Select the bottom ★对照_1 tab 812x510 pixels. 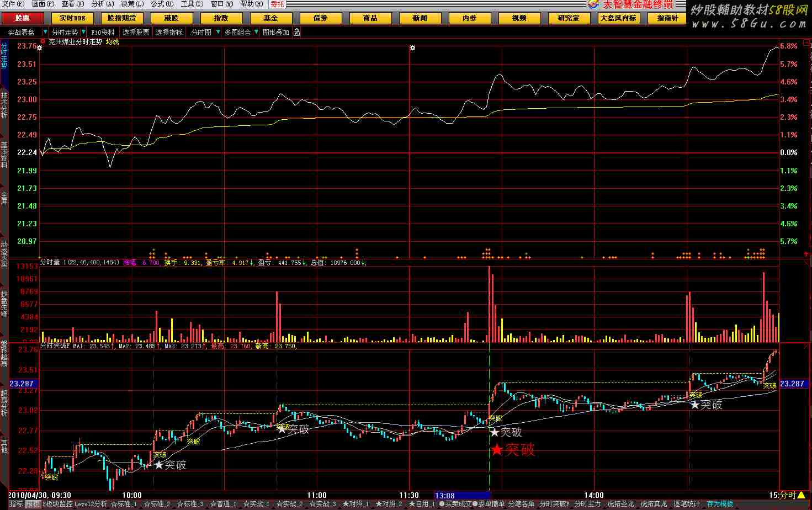pyautogui.click(x=356, y=504)
